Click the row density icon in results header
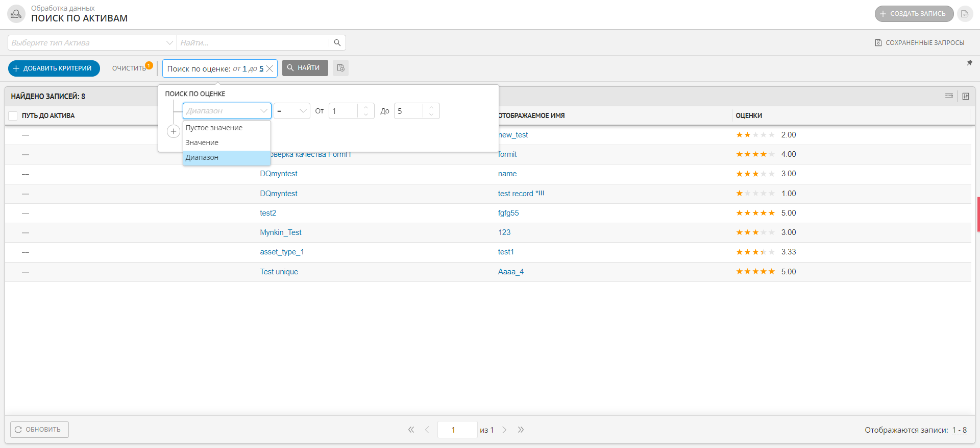Image resolution: width=980 pixels, height=448 pixels. coord(949,96)
